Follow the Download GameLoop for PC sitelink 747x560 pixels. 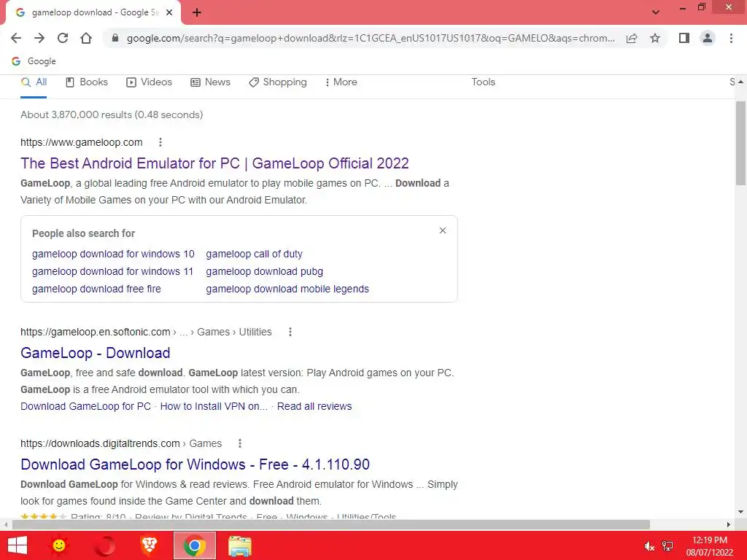(x=86, y=406)
